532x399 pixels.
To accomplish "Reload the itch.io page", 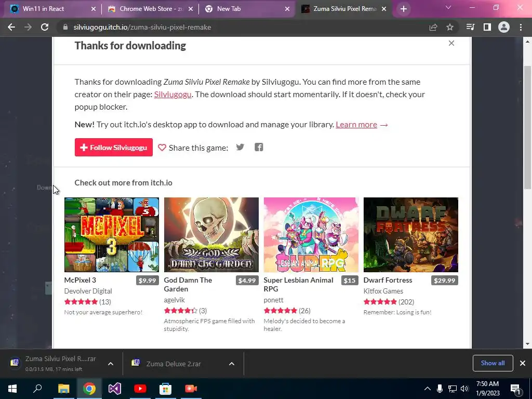I will tap(45, 27).
